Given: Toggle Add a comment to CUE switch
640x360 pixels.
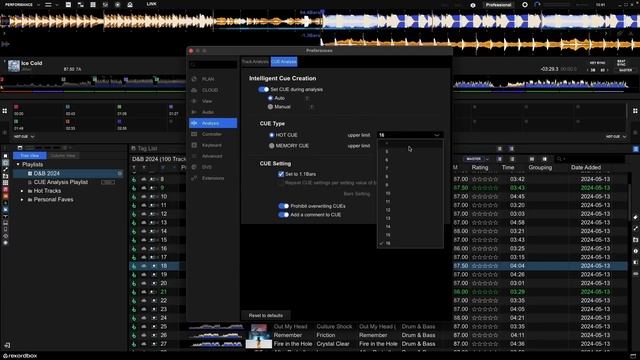Looking at the screenshot, I should pos(284,214).
